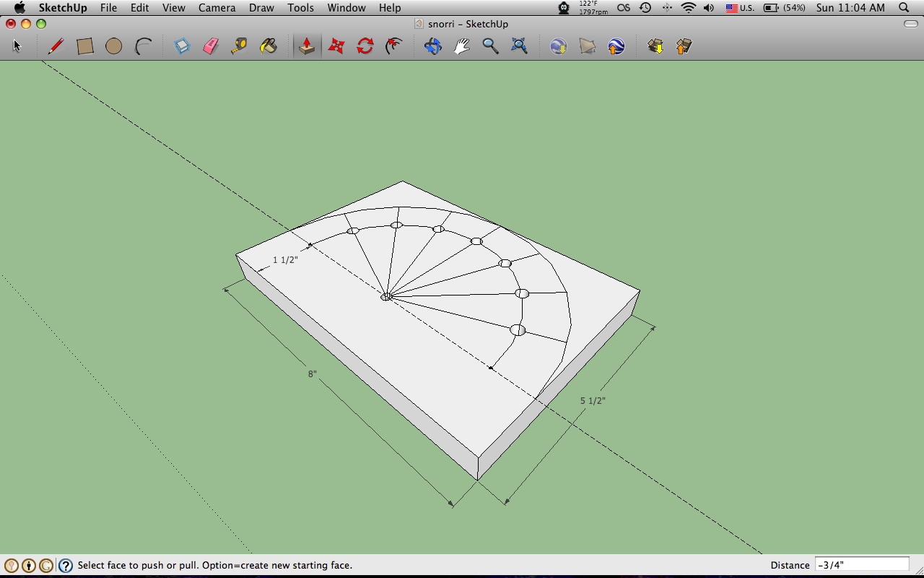Click the Zoom magnifier tool
This screenshot has height=578, width=924.
(491, 46)
